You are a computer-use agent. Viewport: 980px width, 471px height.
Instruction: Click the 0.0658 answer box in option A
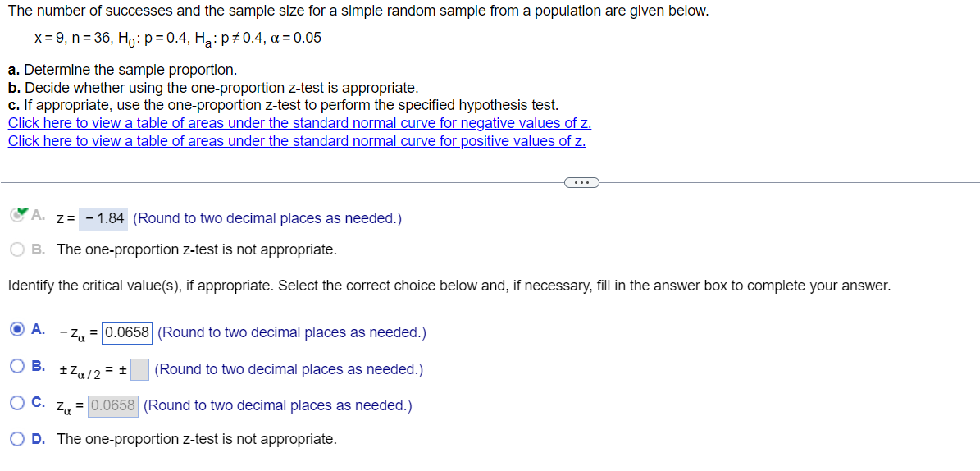(127, 332)
